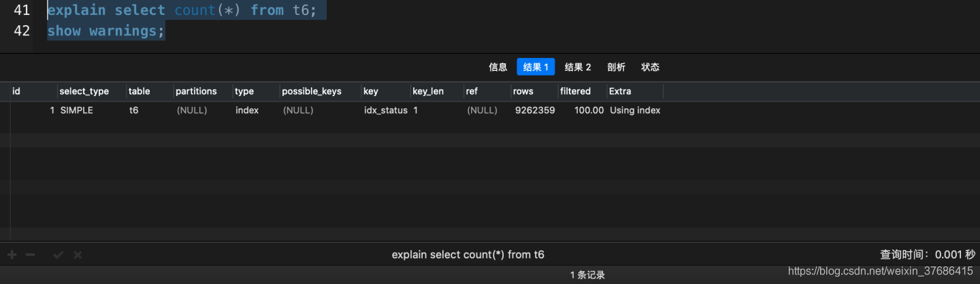This screenshot has width=980, height=284.
Task: Click the SIMPLE select_type cell
Action: pyautogui.click(x=76, y=110)
